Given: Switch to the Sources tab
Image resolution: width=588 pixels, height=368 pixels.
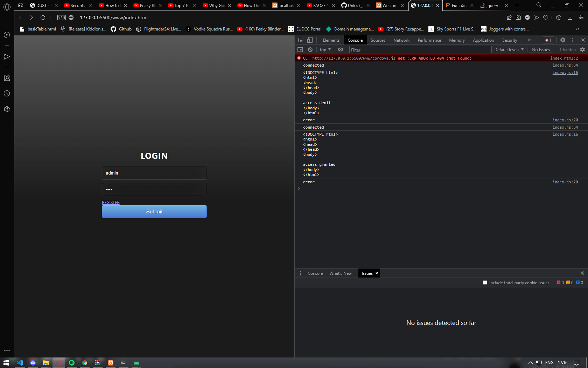Looking at the screenshot, I should 378,40.
